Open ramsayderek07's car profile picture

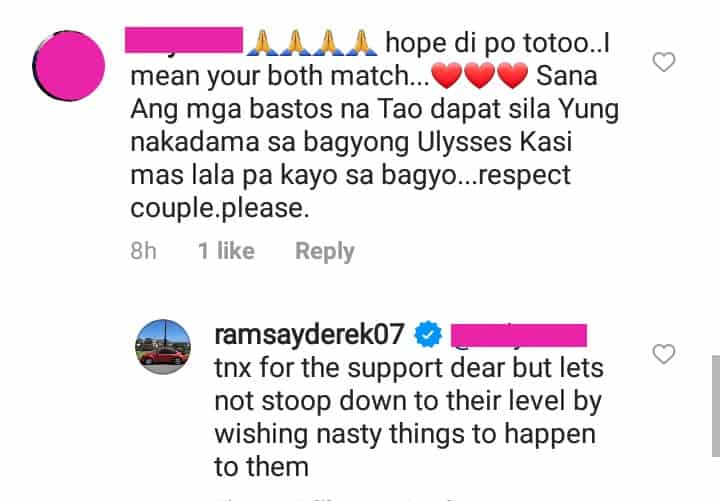coord(163,347)
